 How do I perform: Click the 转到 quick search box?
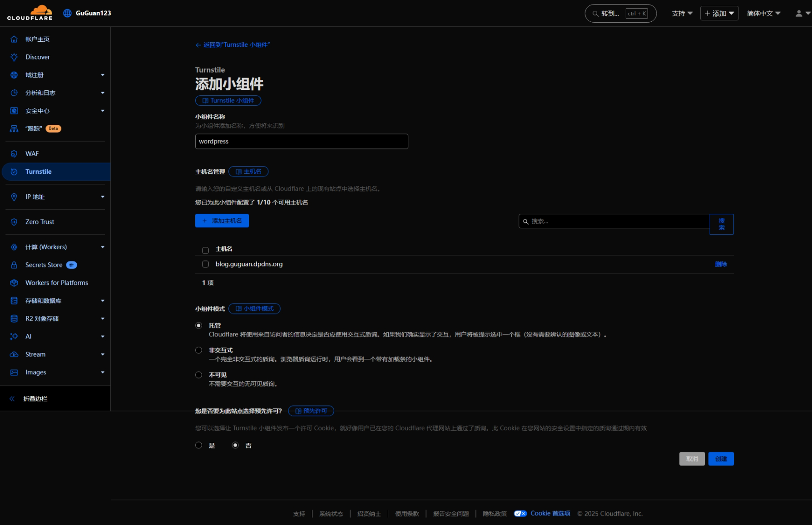point(620,14)
